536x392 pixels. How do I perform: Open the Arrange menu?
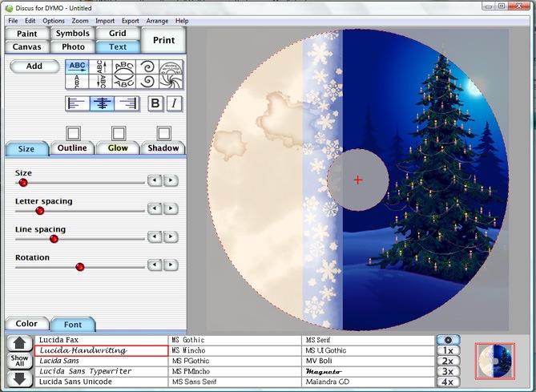tap(157, 21)
